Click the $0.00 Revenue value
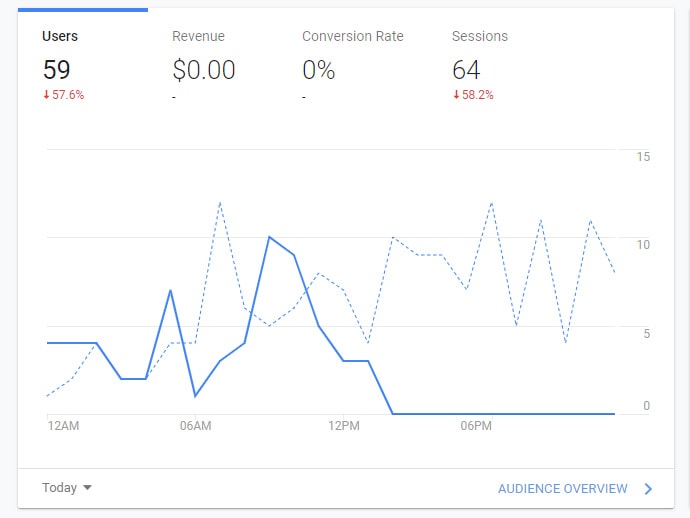The height and width of the screenshot is (518, 690). point(204,70)
